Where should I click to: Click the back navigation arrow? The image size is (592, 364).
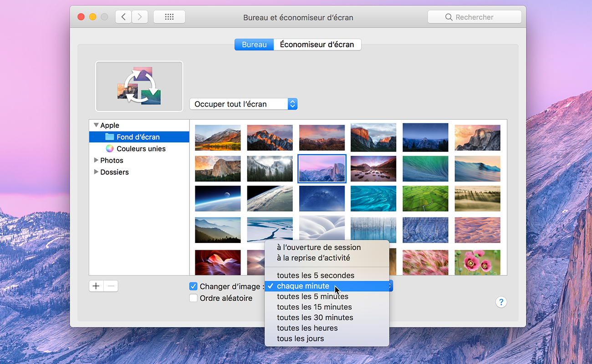tap(123, 16)
